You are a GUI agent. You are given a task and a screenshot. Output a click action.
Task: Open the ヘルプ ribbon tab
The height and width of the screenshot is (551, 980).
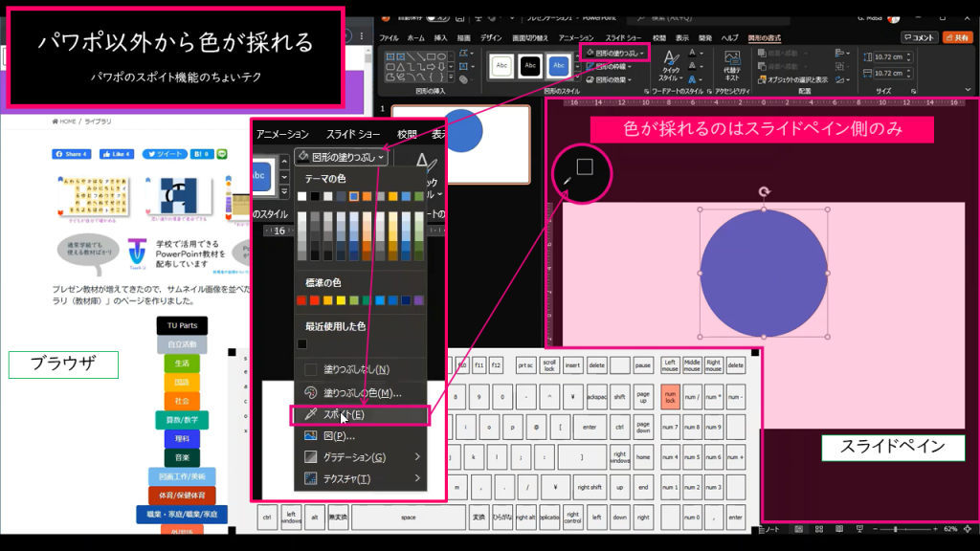729,38
